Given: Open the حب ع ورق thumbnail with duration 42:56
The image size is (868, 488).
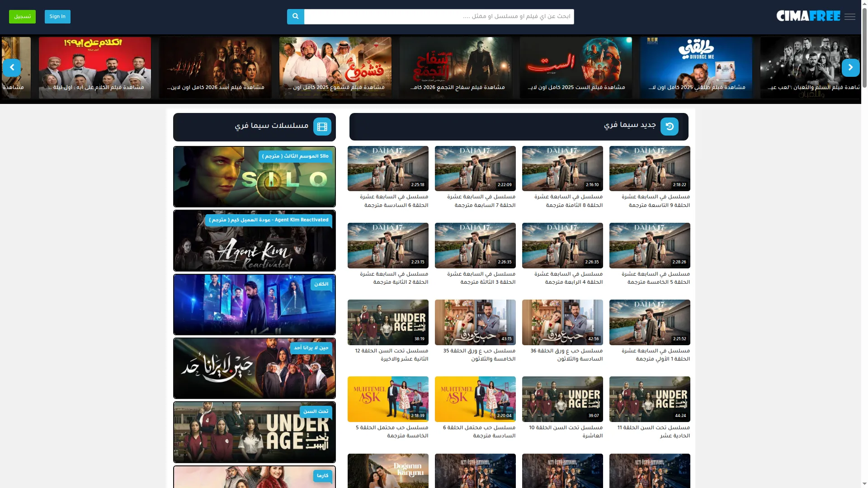Looking at the screenshot, I should (562, 322).
